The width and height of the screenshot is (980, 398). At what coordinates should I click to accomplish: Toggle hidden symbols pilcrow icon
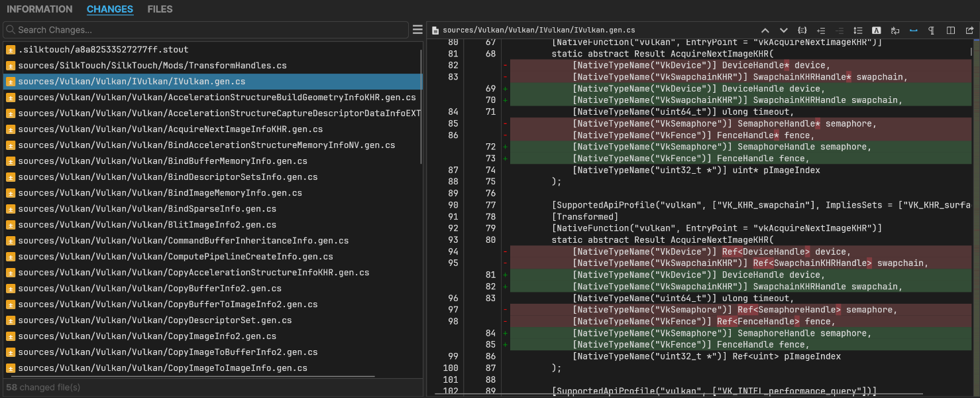pos(932,31)
